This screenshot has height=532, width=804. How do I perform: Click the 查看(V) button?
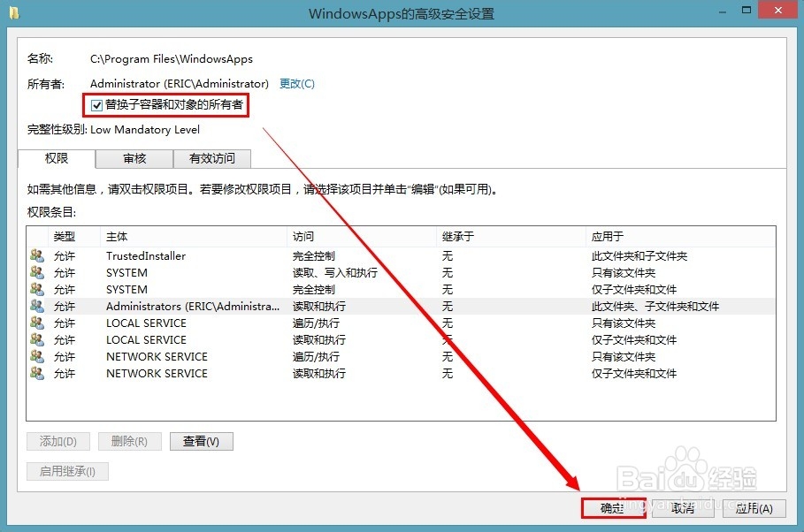[x=201, y=441]
